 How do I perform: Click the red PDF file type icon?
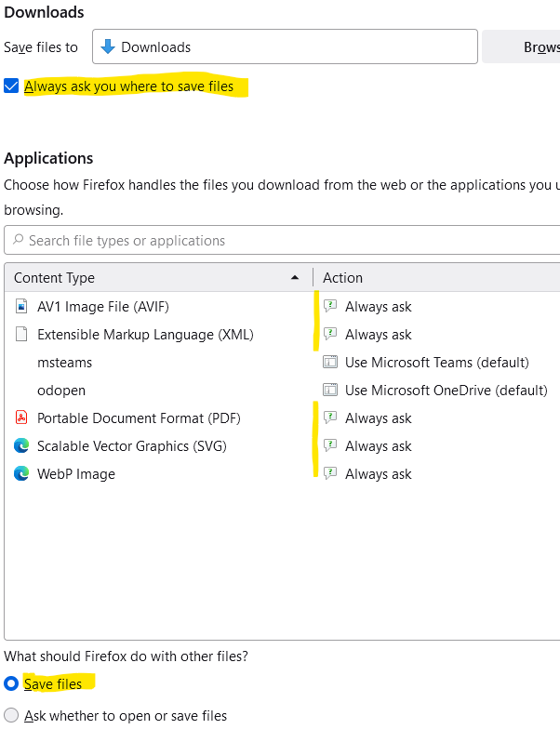click(22, 418)
